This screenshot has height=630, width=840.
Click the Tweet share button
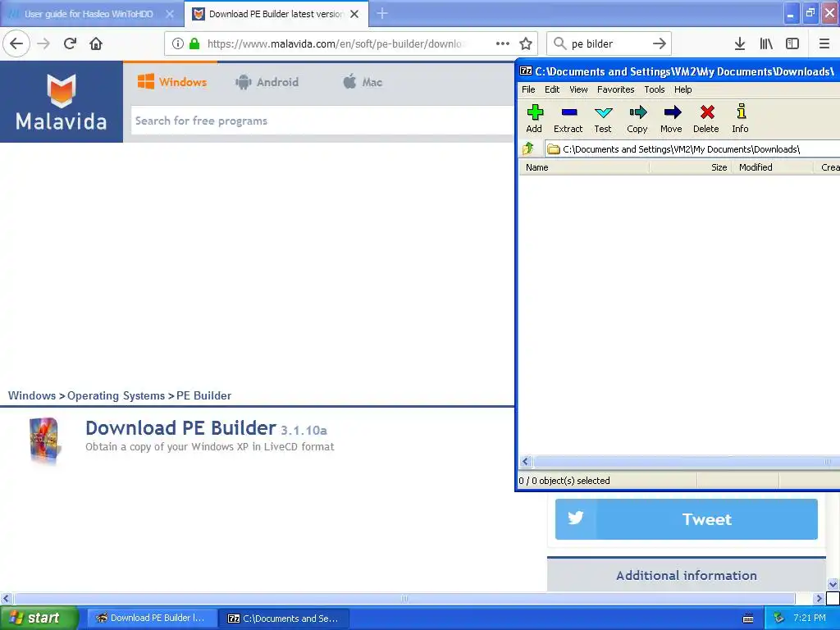(687, 519)
